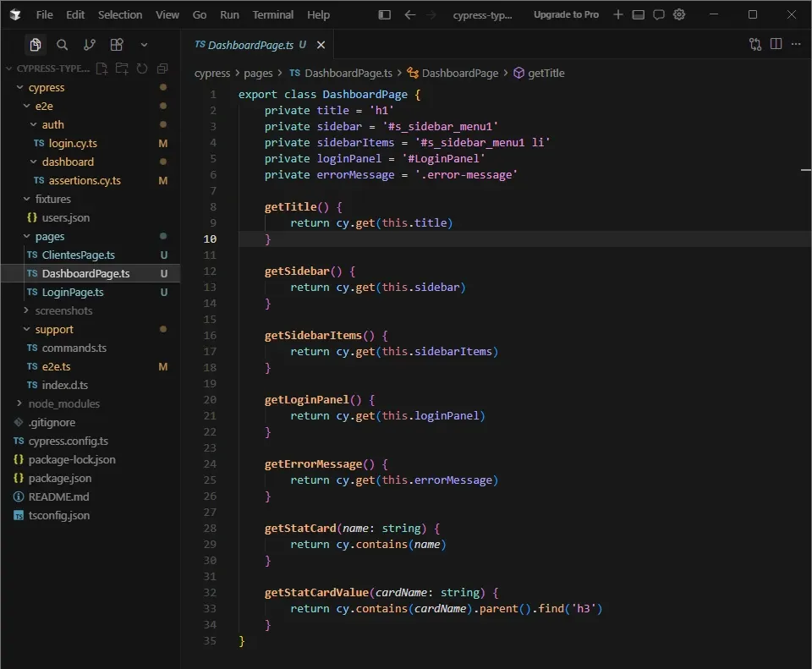This screenshot has height=669, width=812.
Task: Click the pages breadcrumb segment
Action: click(x=258, y=74)
